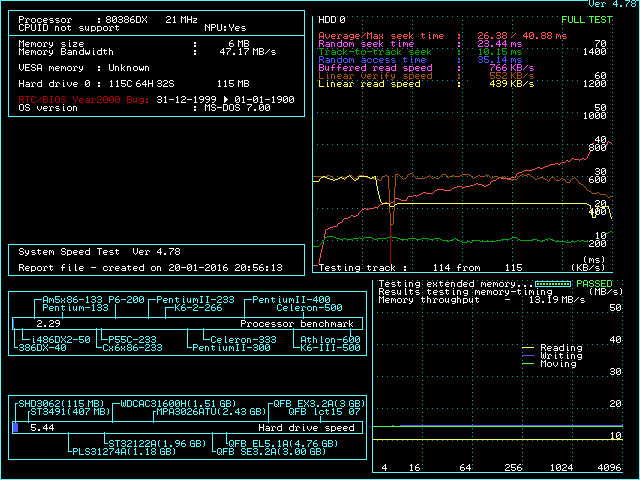Click the Moving legend line marker

[x=530, y=364]
